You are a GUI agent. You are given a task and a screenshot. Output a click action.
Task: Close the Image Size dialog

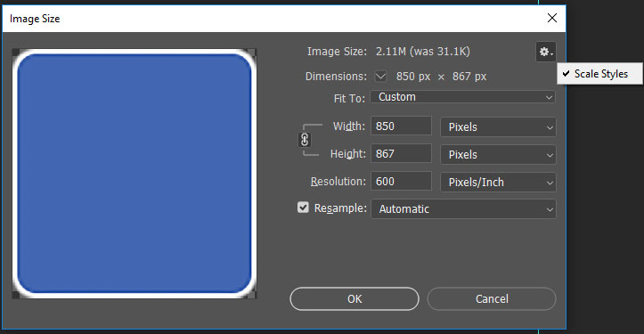click(552, 18)
